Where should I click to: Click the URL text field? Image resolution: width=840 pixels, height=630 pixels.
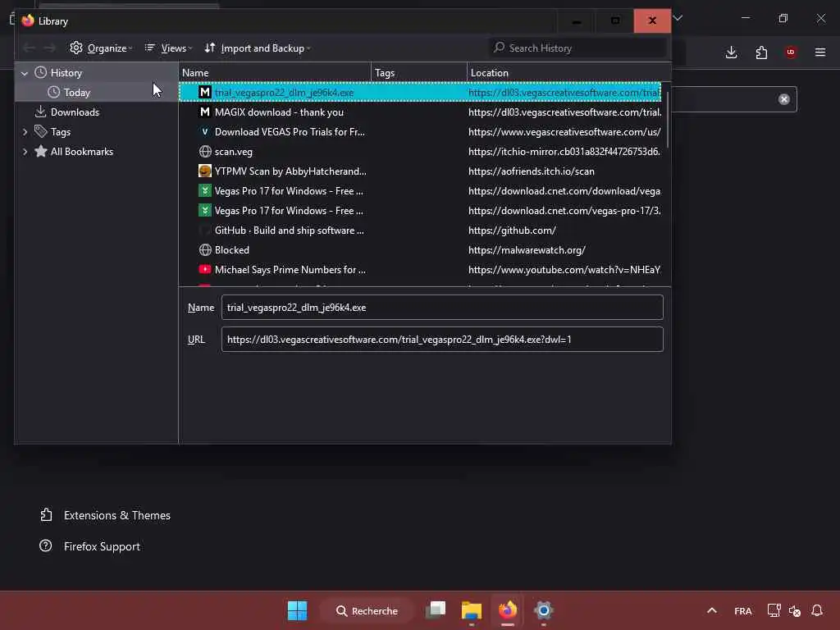(x=442, y=340)
